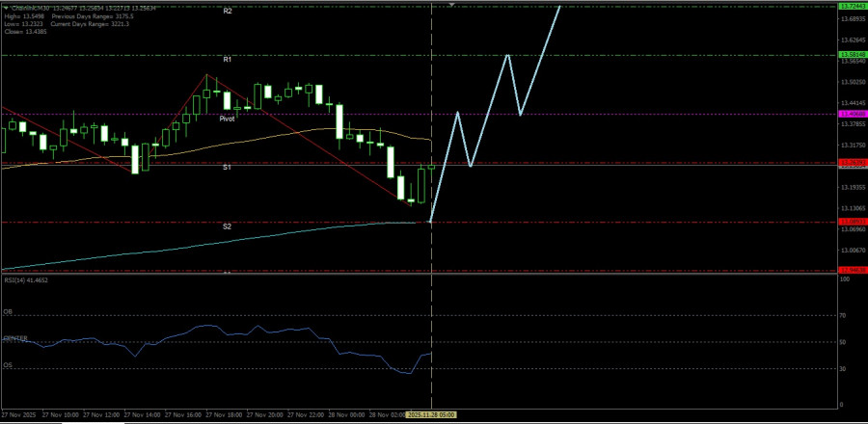Click the High 13.5498 info text

23,16
